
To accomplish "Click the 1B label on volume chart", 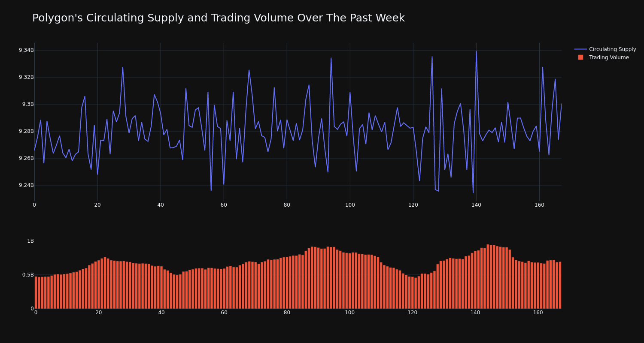I will [x=30, y=241].
